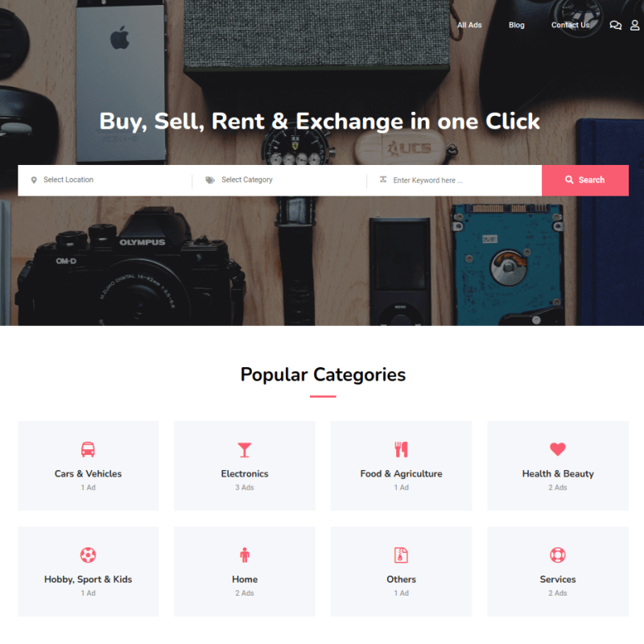Click the soccer ball Hobby icon

88,555
